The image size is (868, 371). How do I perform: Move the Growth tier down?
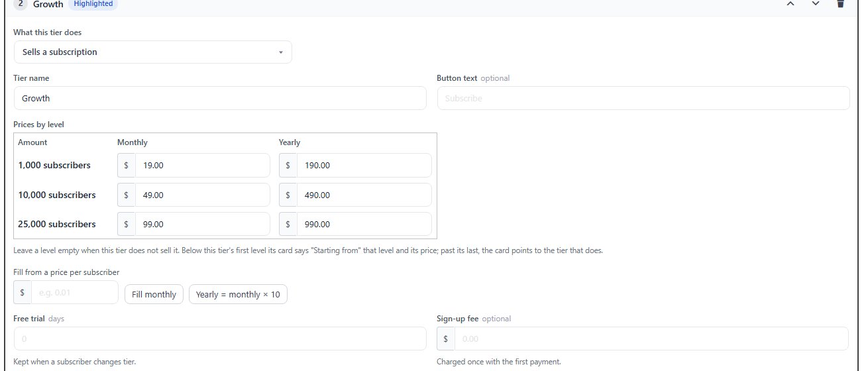pos(816,4)
